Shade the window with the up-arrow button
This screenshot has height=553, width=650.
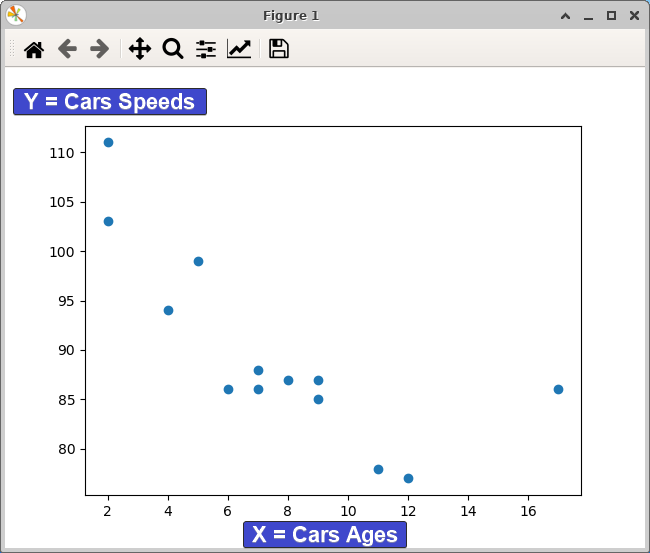(565, 16)
